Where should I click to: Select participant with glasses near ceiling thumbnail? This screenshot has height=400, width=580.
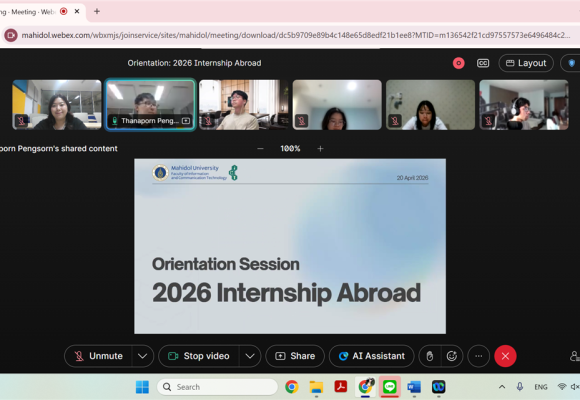coord(337,105)
